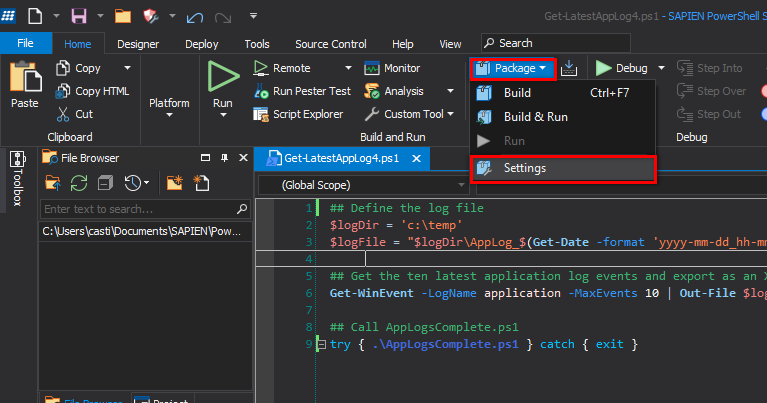
Task: Click the Step Over button
Action: click(x=712, y=91)
